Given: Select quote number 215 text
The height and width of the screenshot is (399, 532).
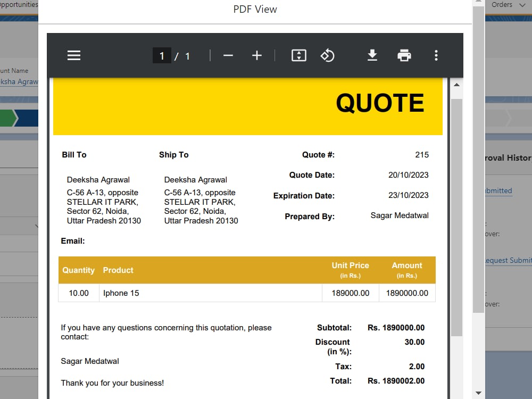Looking at the screenshot, I should (422, 155).
